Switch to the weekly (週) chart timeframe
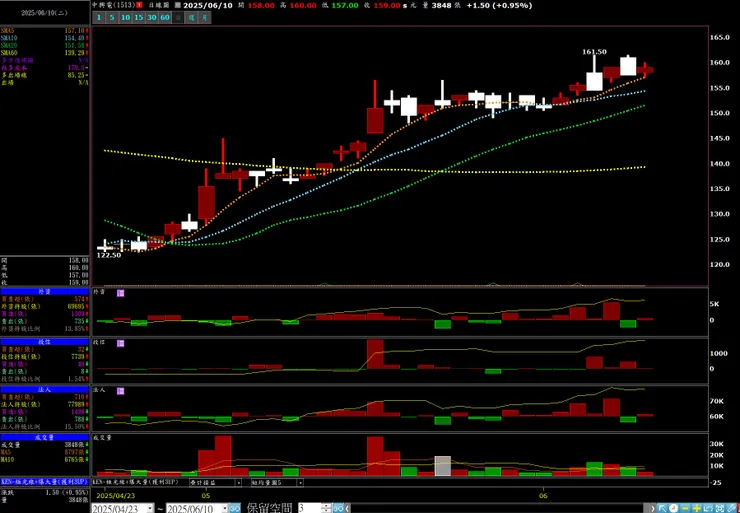Viewport: 740px width, 513px height. [x=191, y=17]
